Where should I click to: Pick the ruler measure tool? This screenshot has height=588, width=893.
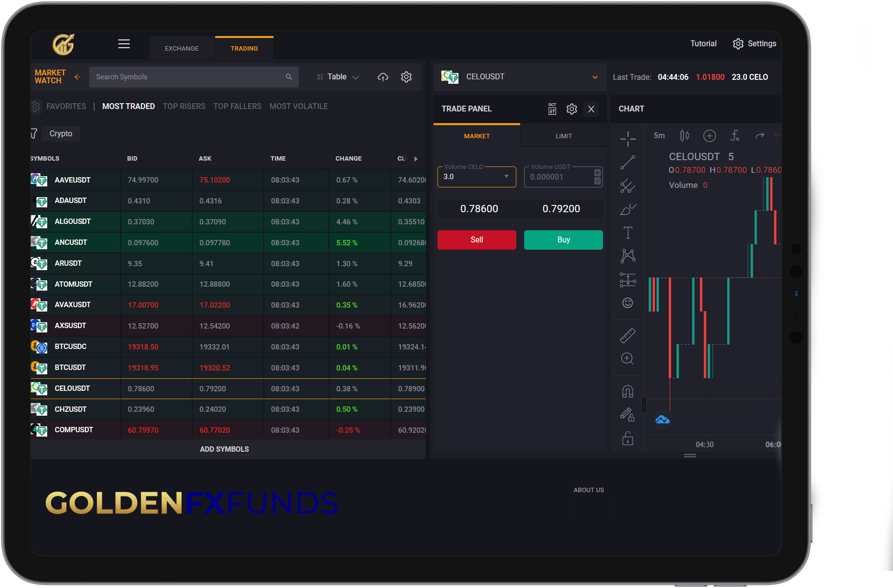(628, 335)
